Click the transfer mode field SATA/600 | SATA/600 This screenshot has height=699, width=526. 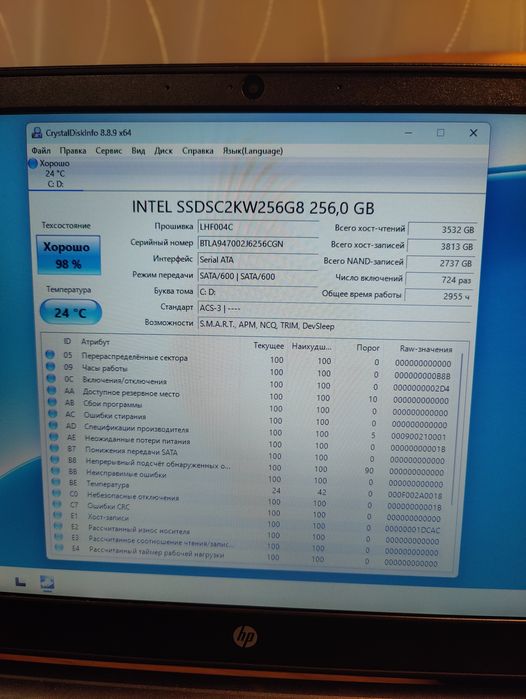[258, 276]
